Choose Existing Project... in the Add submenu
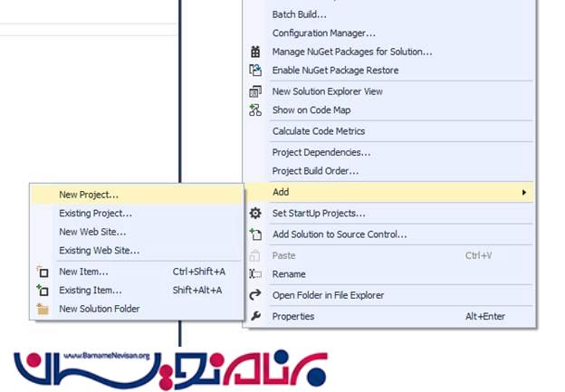This screenshot has width=565, height=392. (x=95, y=214)
